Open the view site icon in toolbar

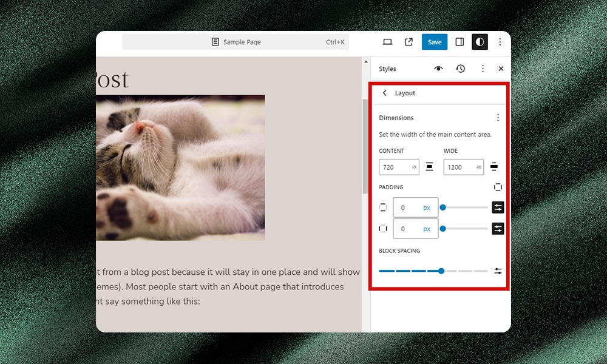tap(409, 42)
